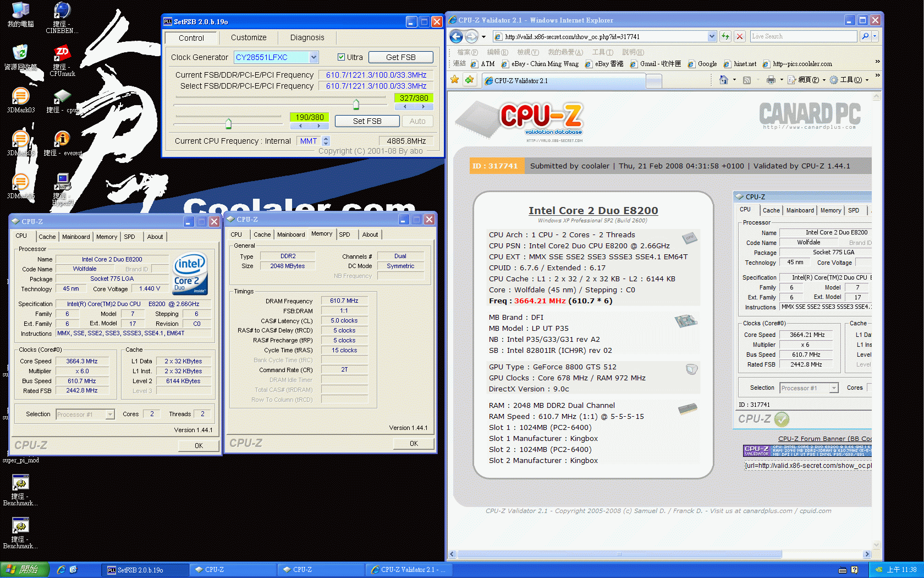Click the Auto button in SetFSB
Screen dimensions: 924x578
(x=417, y=121)
